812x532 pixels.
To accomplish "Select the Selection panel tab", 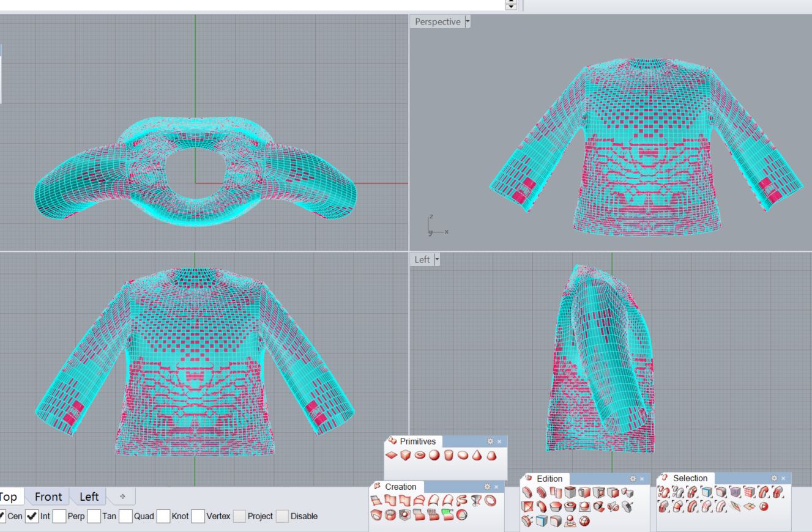I will click(685, 478).
